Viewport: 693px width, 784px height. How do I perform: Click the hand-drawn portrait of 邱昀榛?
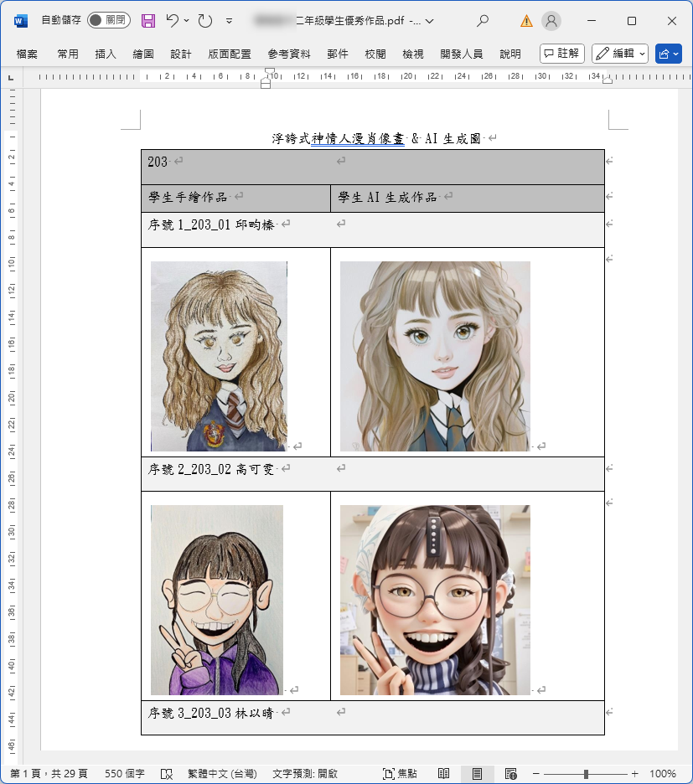pyautogui.click(x=220, y=356)
